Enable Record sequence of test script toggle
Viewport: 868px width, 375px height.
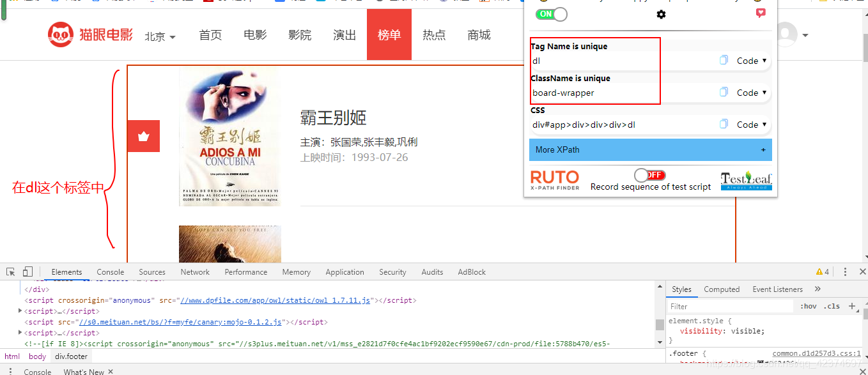pos(650,175)
